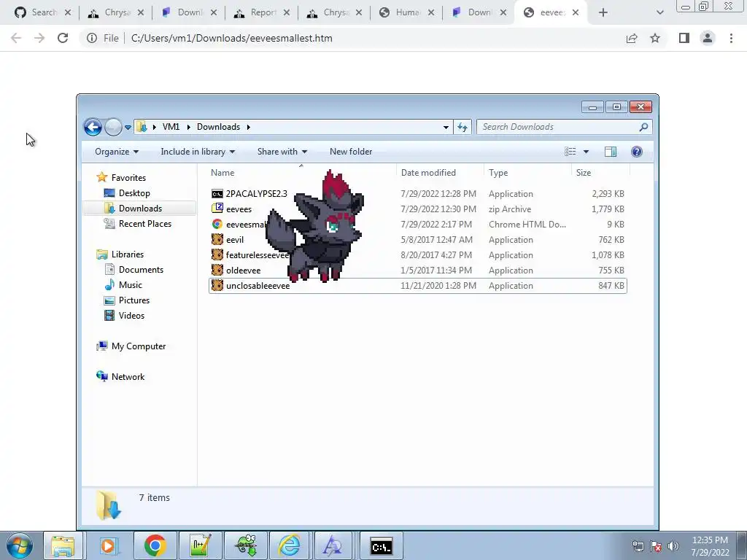Switch to the Huma browser tab
The height and width of the screenshot is (560, 747).
407,12
